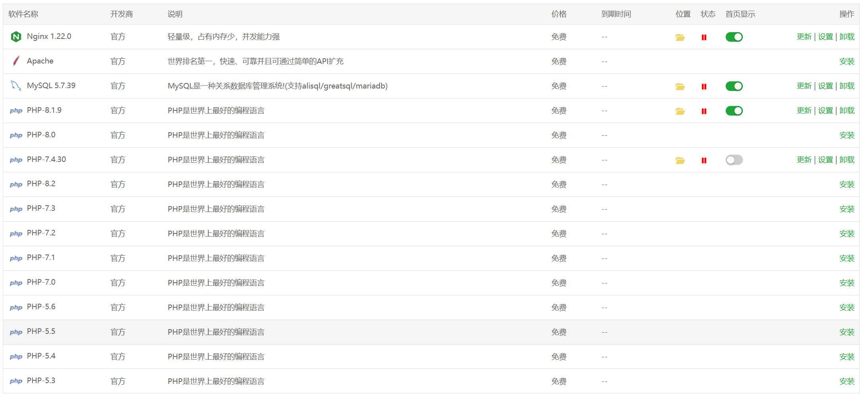Click the PHP-7.4.30 red status icon
The height and width of the screenshot is (397, 868).
coord(704,160)
